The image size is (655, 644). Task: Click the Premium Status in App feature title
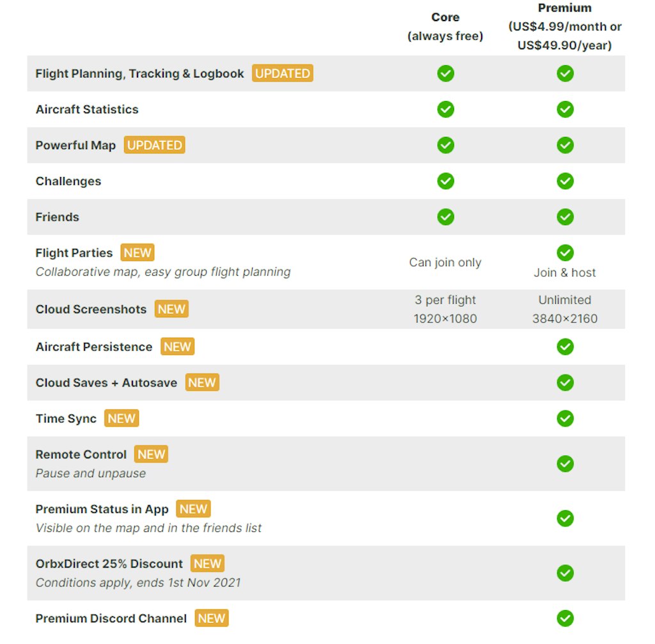[x=102, y=509]
